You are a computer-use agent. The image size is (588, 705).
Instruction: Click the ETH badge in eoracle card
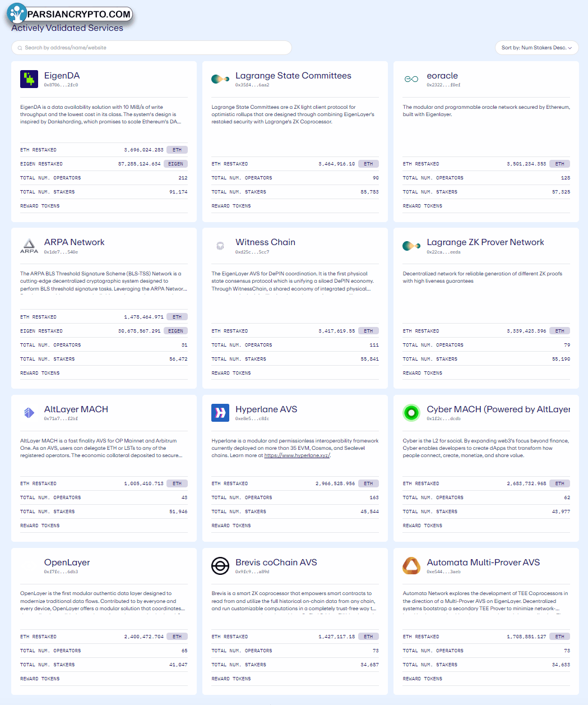pos(560,164)
